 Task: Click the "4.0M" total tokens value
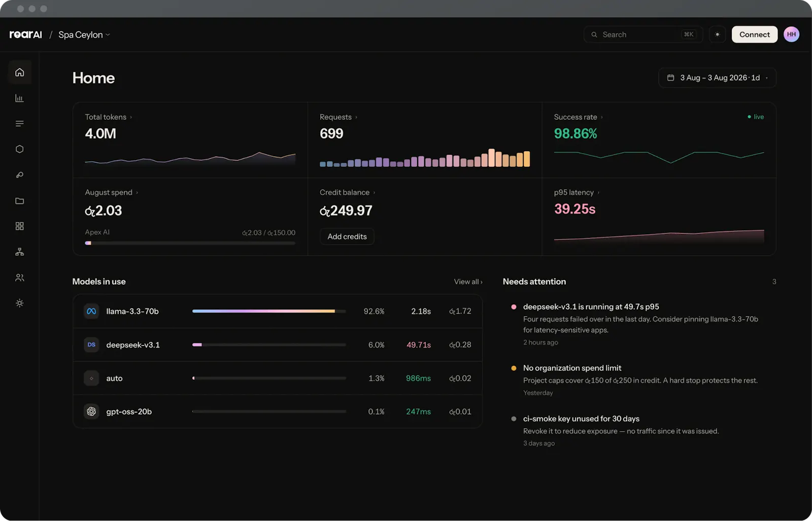coord(100,133)
